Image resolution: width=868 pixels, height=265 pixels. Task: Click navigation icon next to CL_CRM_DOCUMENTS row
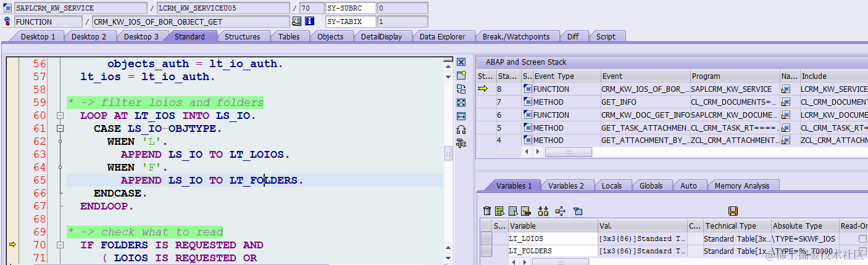786,102
